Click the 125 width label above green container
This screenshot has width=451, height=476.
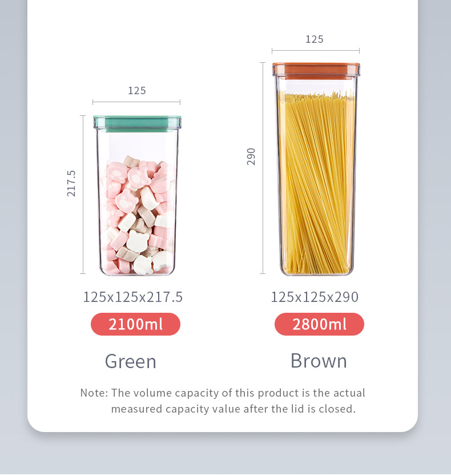click(137, 91)
